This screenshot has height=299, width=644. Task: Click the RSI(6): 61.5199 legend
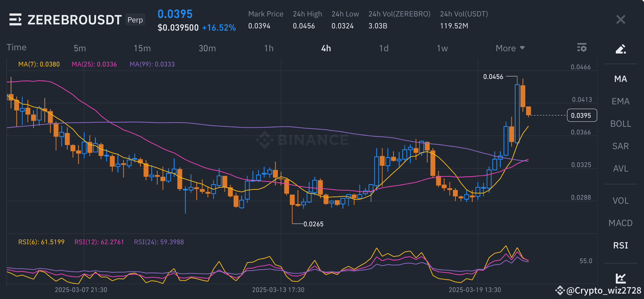(x=42, y=242)
